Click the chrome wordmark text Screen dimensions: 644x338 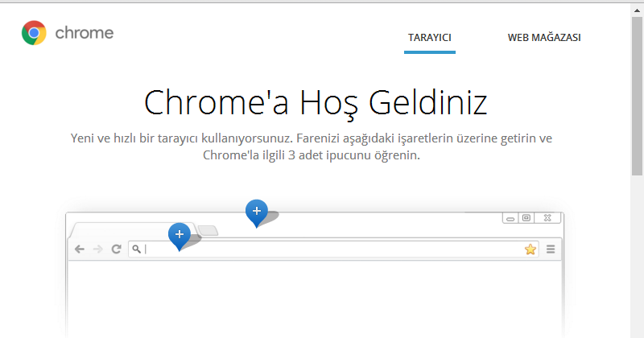click(84, 33)
